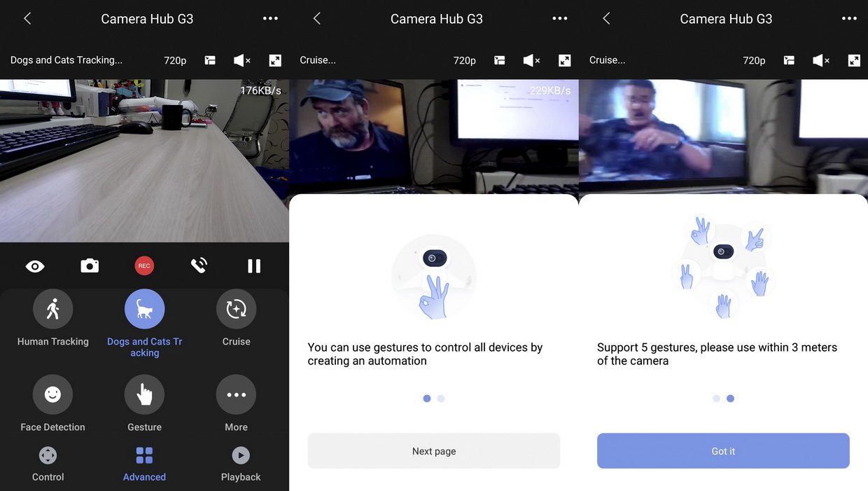Go back from the middle Camera Hub G3 screen
The image size is (868, 491).
tap(316, 19)
